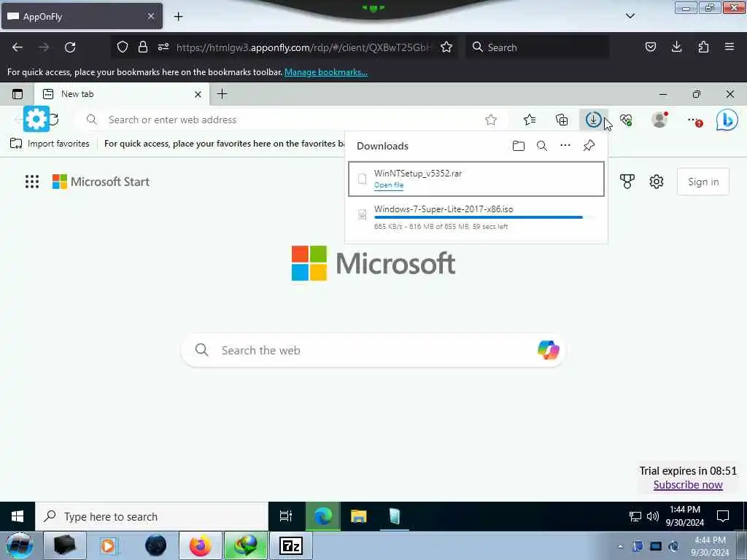Toggle Edge Downloads toolbar button
This screenshot has width=747, height=560.
coord(593,120)
